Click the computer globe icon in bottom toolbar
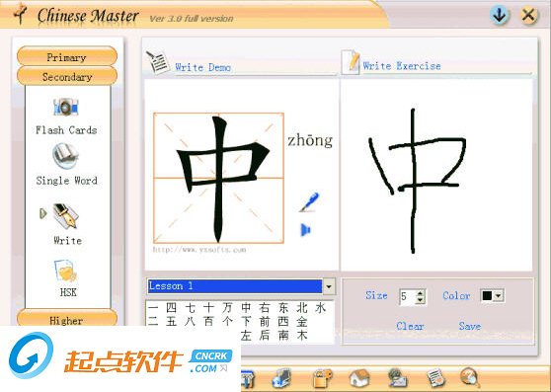Viewport: 551px width, 392px height. 281,378
